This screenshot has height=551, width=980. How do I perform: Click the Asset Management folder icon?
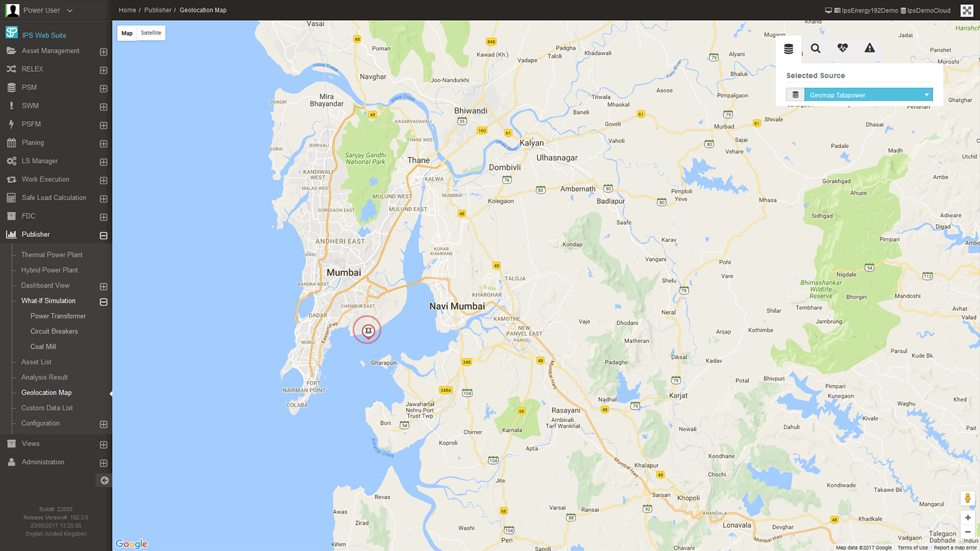tap(11, 51)
